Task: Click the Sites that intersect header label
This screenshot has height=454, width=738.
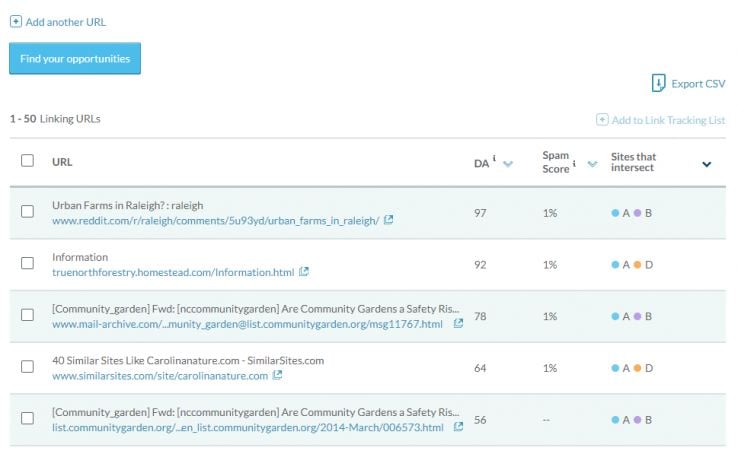Action: click(x=634, y=162)
